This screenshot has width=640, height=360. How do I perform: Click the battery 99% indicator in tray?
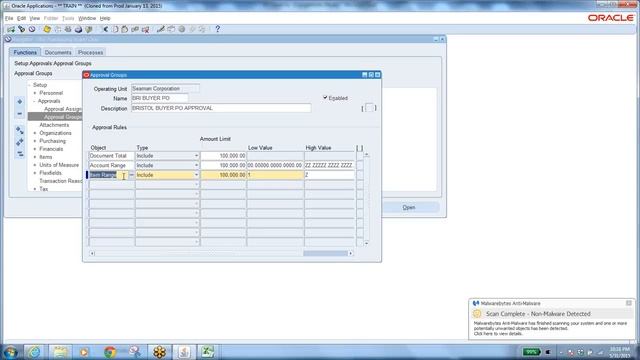point(531,351)
